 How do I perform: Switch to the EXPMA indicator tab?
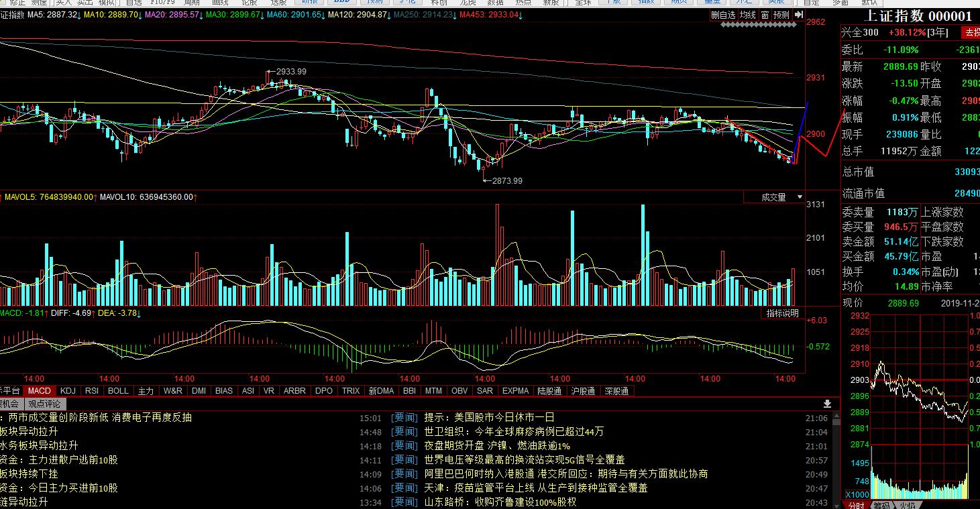[x=515, y=391]
